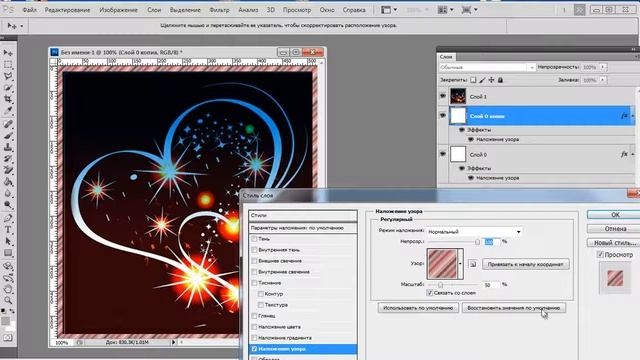Select the Move tool in toolbox
Screen dimensions: 640x360
click(8, 53)
